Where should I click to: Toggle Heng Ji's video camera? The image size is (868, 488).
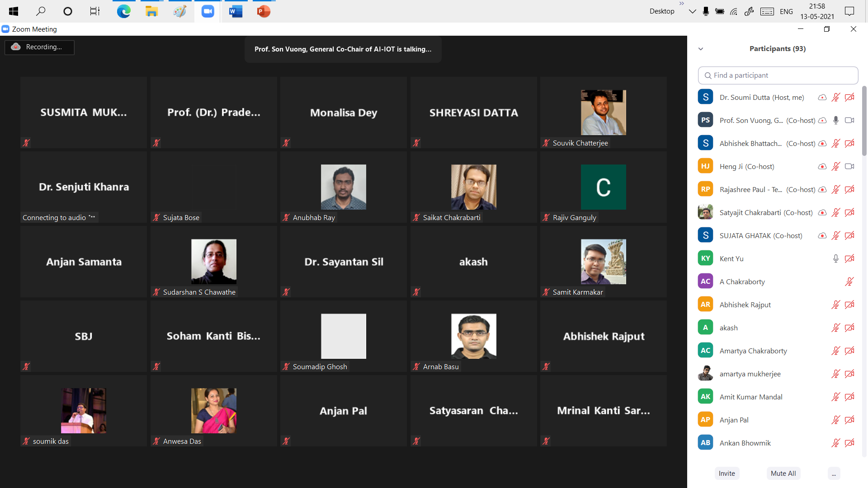click(849, 166)
